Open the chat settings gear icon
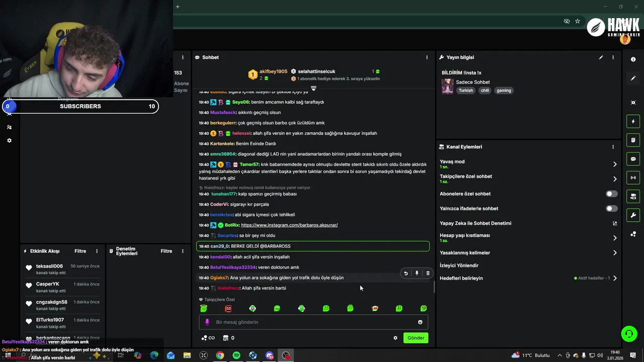 pyautogui.click(x=395, y=338)
